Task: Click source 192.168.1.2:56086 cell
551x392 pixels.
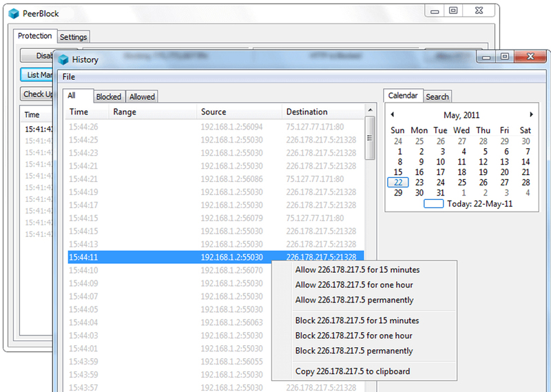Action: tap(231, 179)
